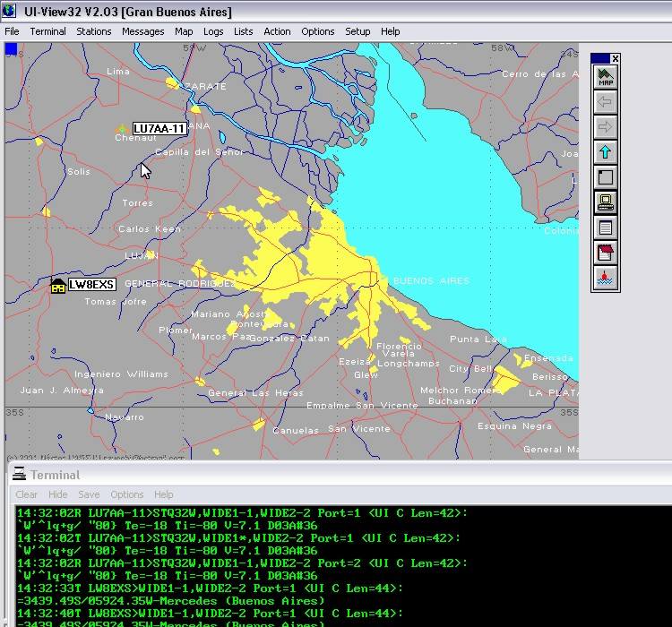Click the red buoy on water icon
Screen dimensions: 672x627
point(606,278)
